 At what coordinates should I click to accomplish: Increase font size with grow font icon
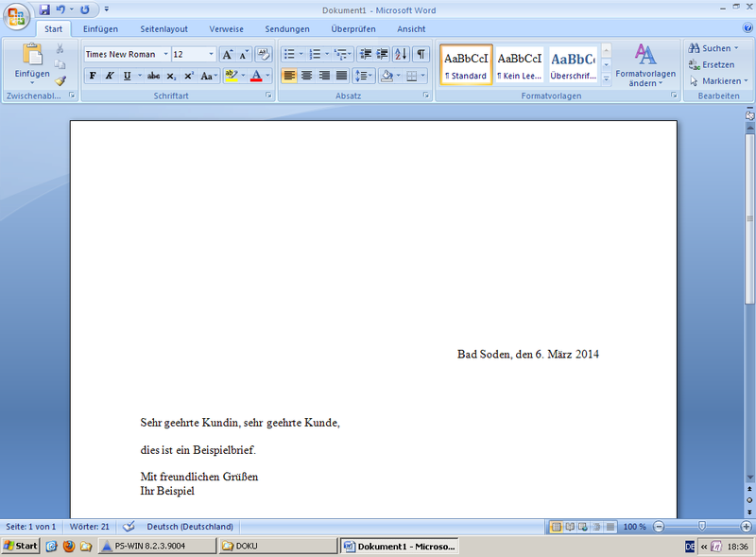click(227, 55)
